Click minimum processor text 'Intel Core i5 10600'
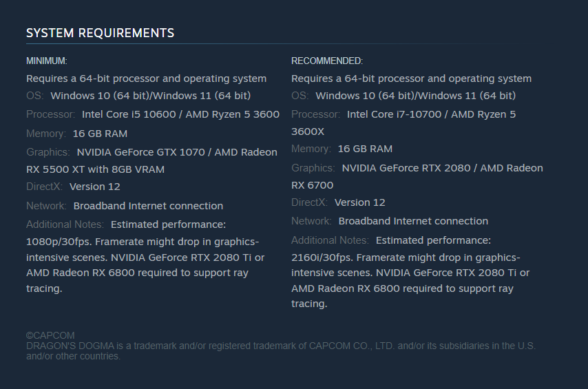The height and width of the screenshot is (389, 588). pyautogui.click(x=129, y=114)
